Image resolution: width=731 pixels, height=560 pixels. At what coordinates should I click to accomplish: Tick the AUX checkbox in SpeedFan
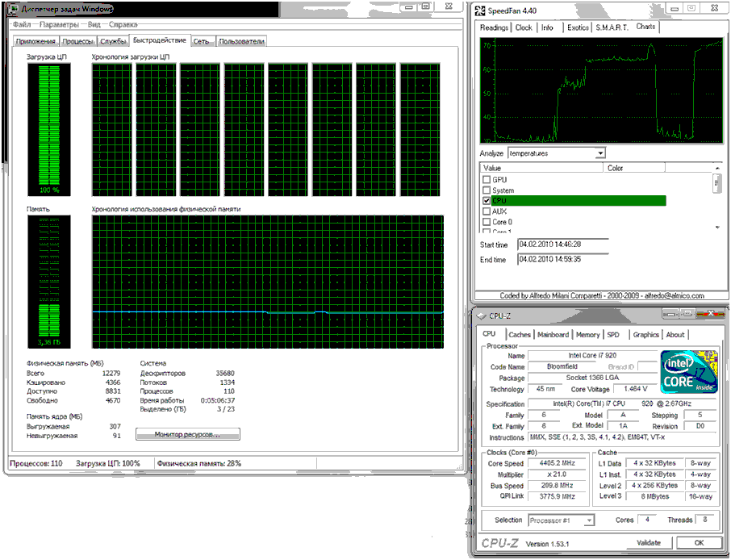487,211
